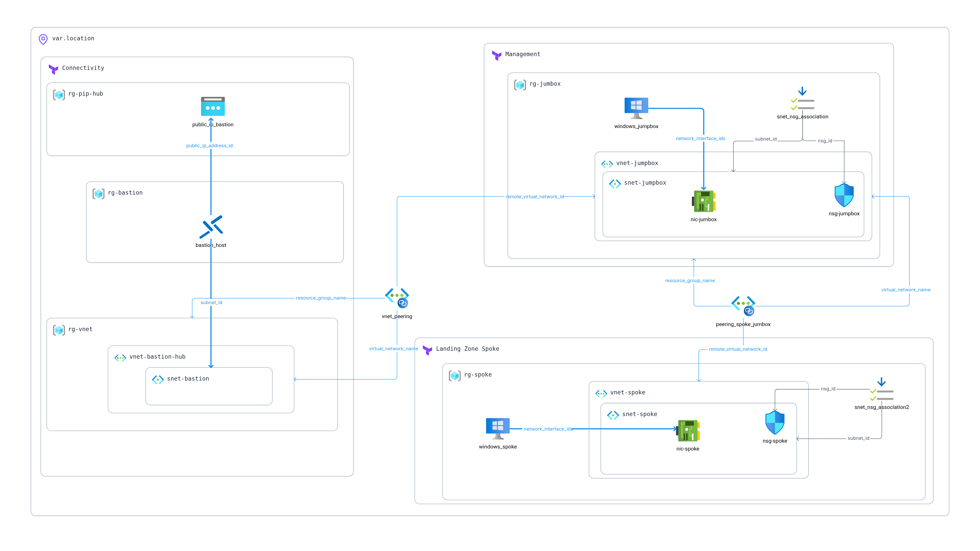Select the nsg-jumpbox shield icon
Image resolution: width=980 pixels, height=551 pixels.
844,195
